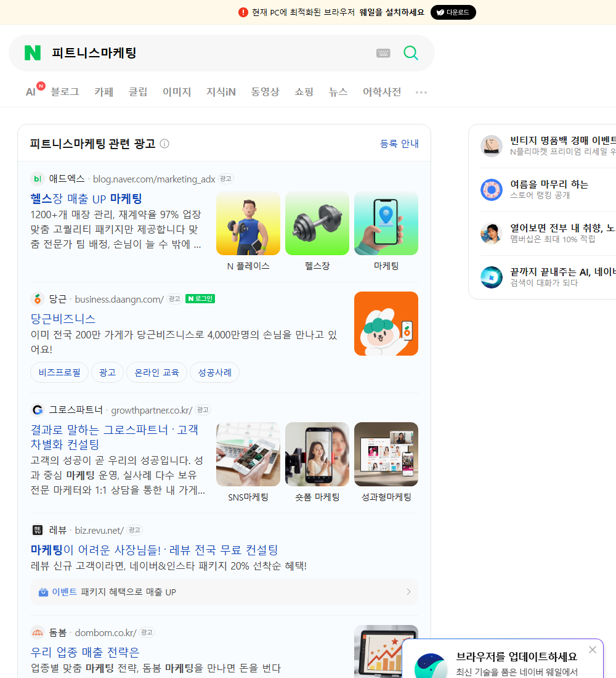Click the blue donut icon beside 여름을 마무리 하는
Screen dimensions: 616x678
(x=492, y=189)
